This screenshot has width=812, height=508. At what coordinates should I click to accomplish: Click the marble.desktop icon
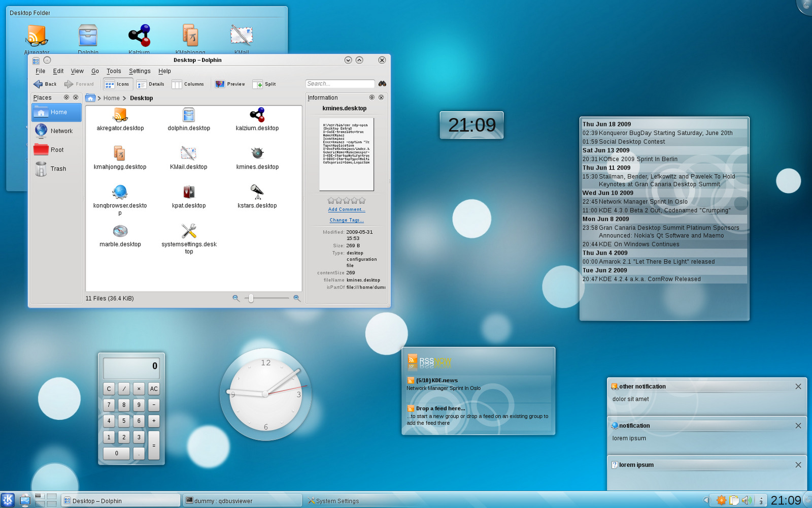[120, 231]
